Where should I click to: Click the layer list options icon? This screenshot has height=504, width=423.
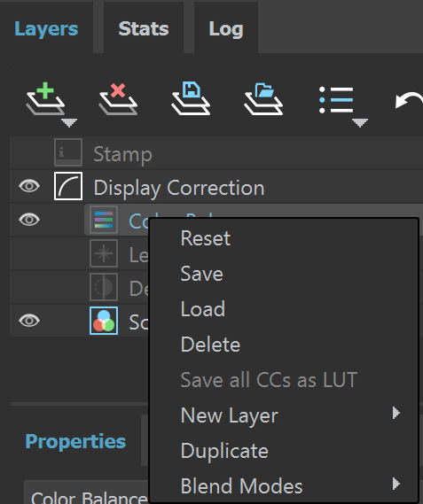click(336, 100)
